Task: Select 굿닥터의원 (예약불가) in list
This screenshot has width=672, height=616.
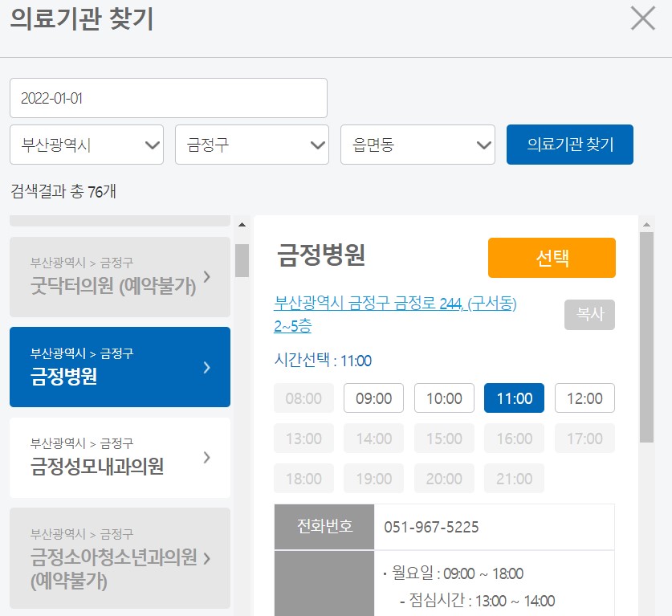Action: click(120, 277)
